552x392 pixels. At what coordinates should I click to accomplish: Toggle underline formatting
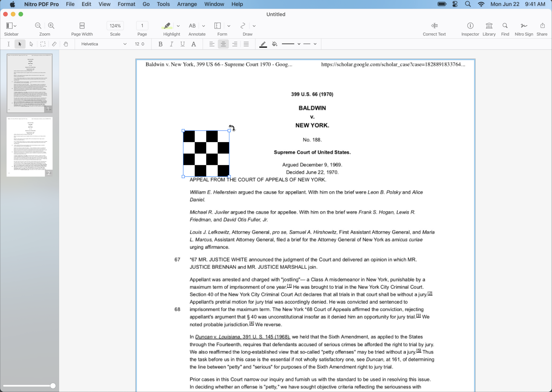182,44
